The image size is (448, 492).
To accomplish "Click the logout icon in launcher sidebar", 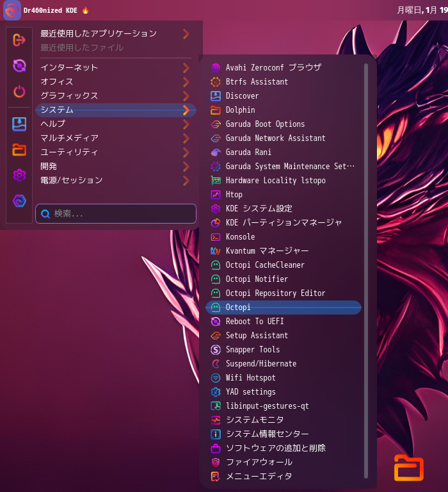I will click(x=19, y=40).
